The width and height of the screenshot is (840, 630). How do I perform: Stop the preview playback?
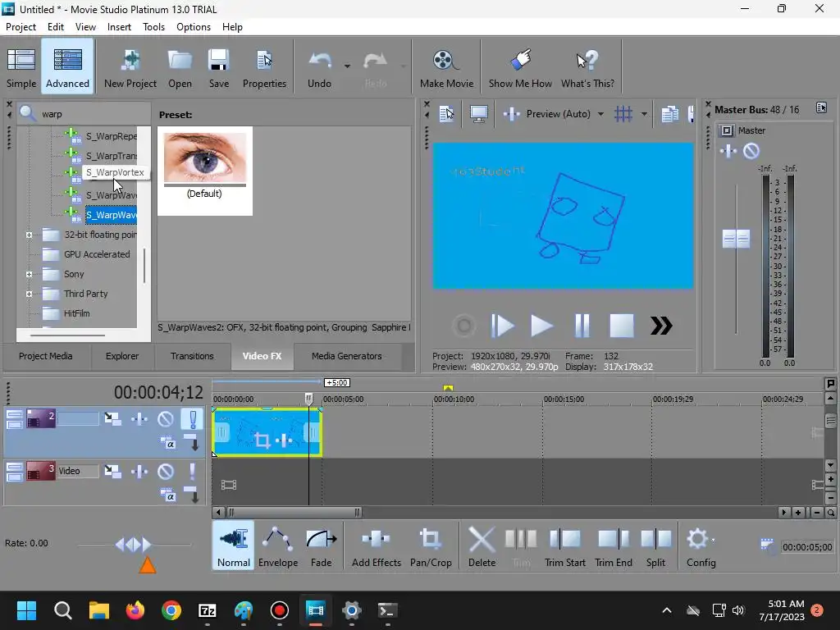(622, 325)
